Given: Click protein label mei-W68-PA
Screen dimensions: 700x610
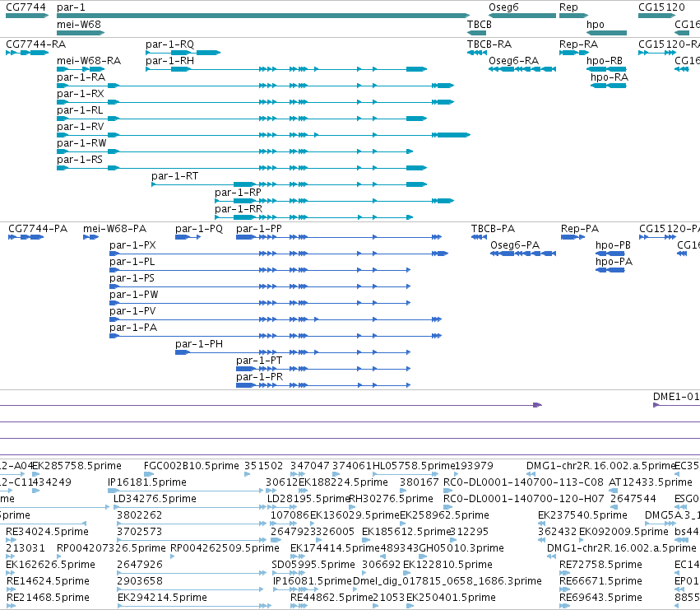Looking at the screenshot, I should point(114,229).
